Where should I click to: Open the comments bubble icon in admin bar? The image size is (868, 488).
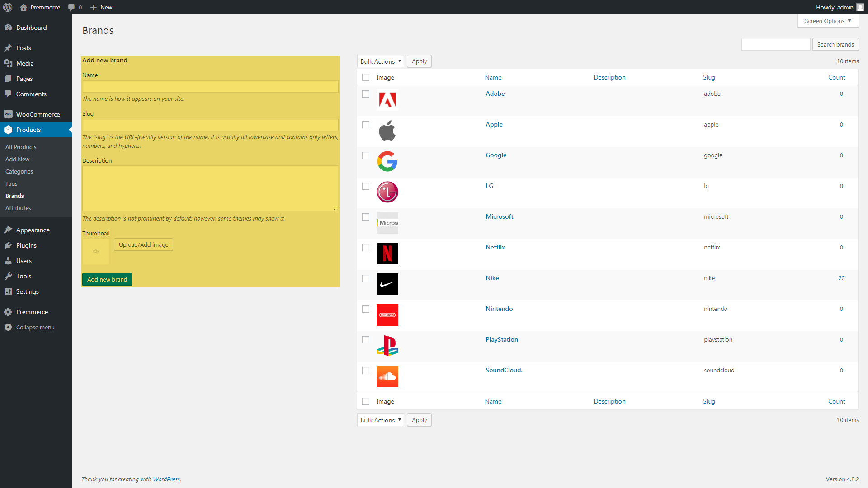(x=71, y=7)
